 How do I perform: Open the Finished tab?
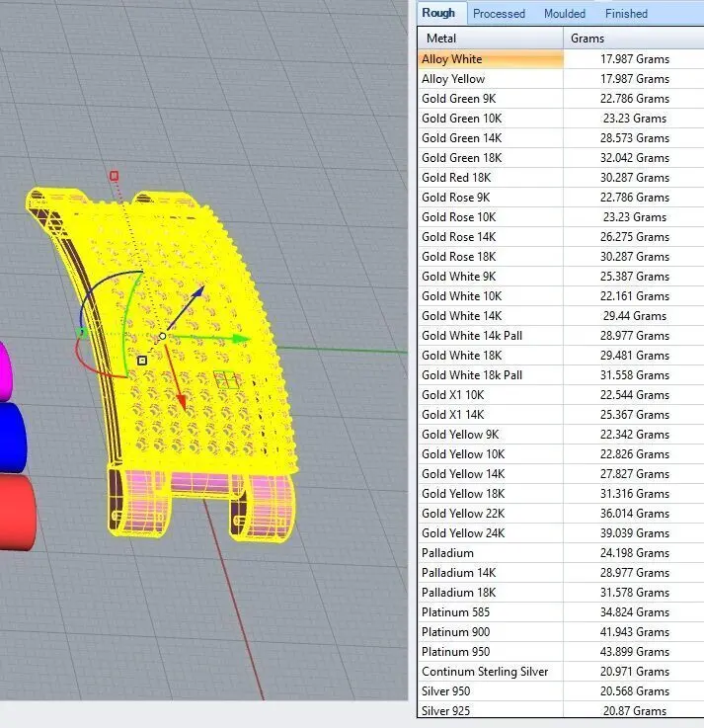626,14
